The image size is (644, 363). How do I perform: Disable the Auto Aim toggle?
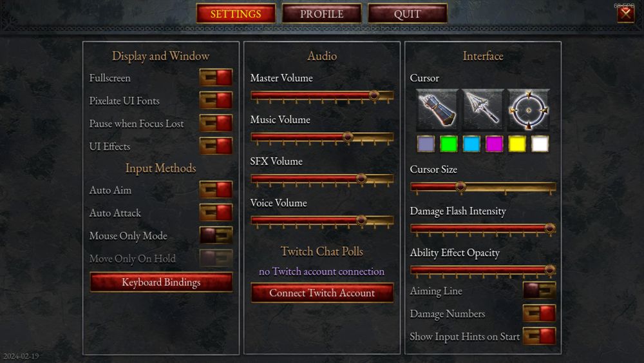[216, 190]
